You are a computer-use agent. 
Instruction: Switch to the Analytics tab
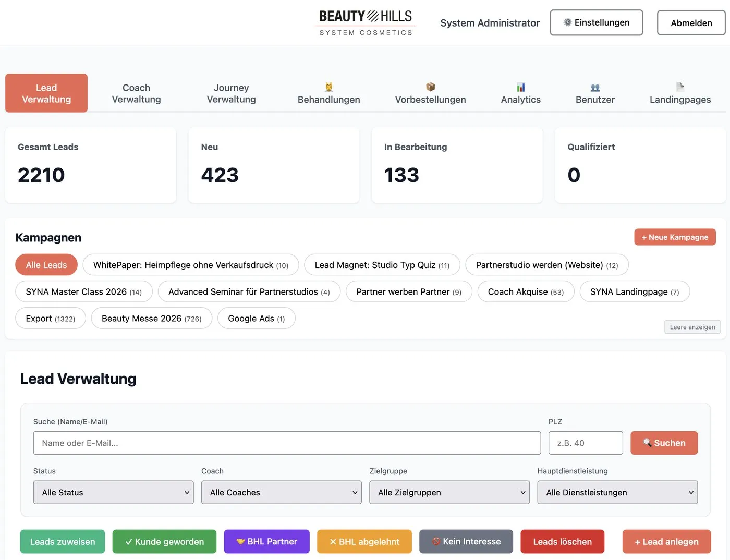tap(520, 93)
